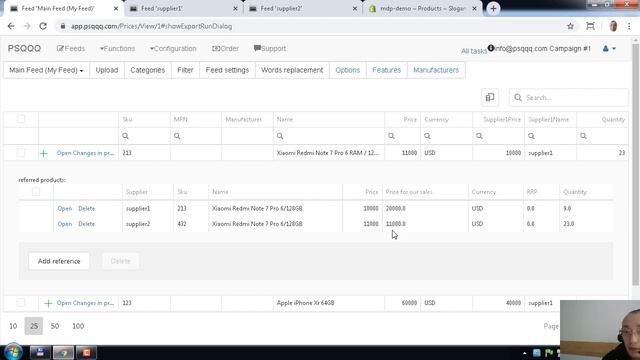
Task: Click the plus icon on Xiaomi row
Action: [44, 153]
